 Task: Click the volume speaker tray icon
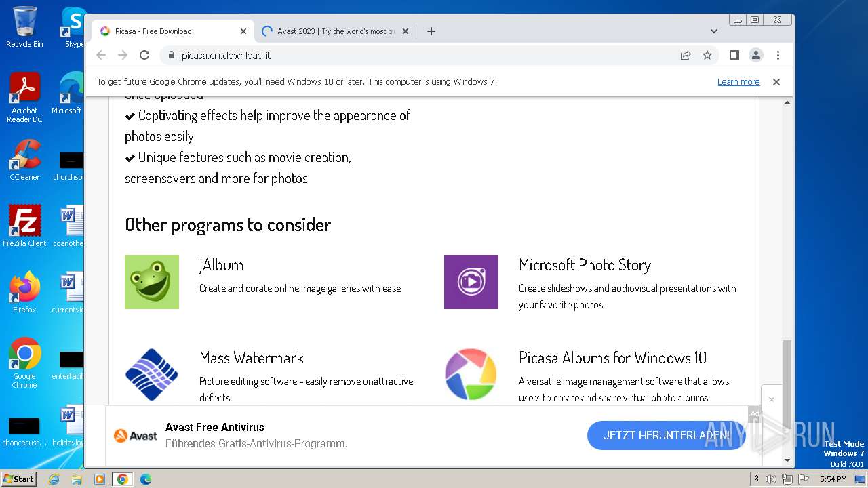(x=771, y=479)
